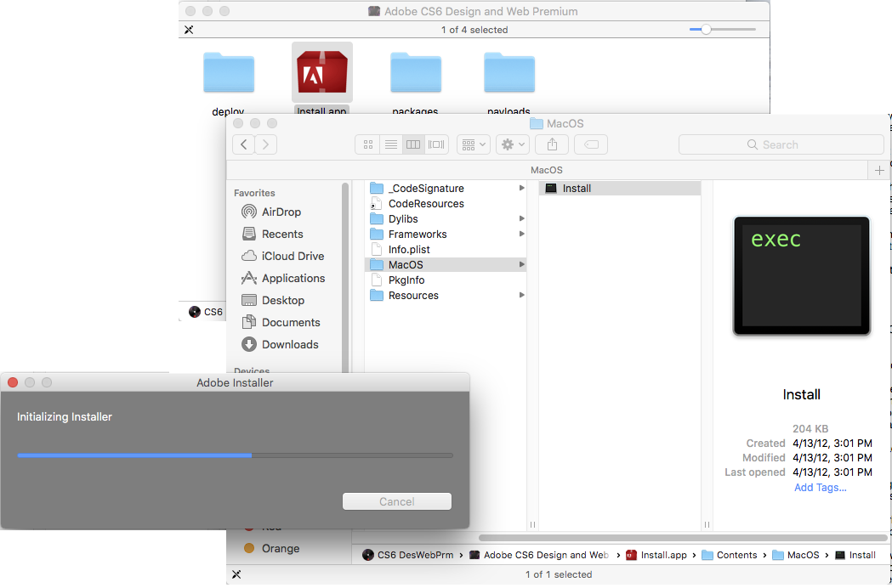892x588 pixels.
Task: Add a new Finder tab
Action: click(879, 170)
